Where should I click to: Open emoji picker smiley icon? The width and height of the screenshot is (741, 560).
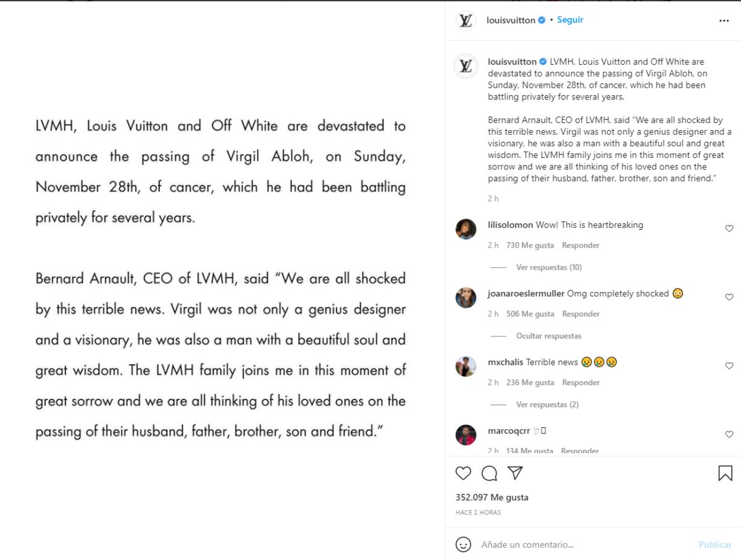463,545
